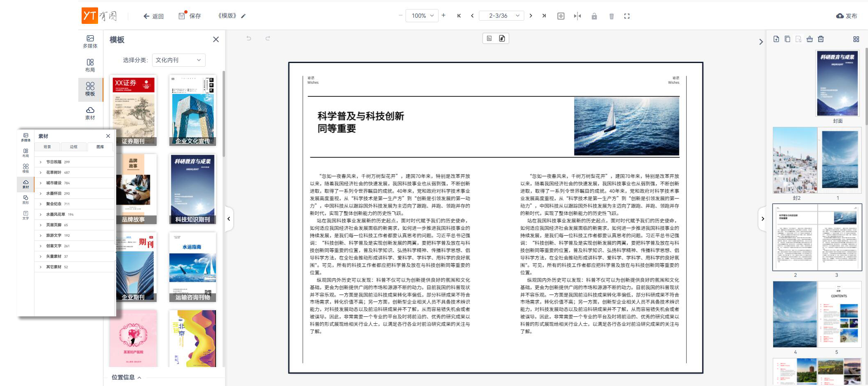Viewport: 868px width, 386px height.
Task: Select the 科技知识期刊 template thumbnail
Action: click(x=192, y=189)
